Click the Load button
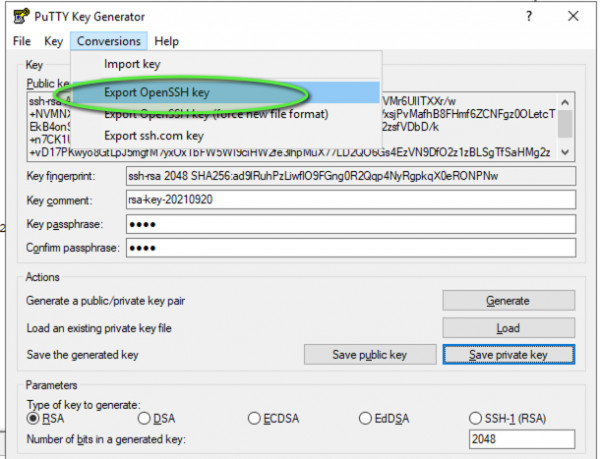 [509, 328]
